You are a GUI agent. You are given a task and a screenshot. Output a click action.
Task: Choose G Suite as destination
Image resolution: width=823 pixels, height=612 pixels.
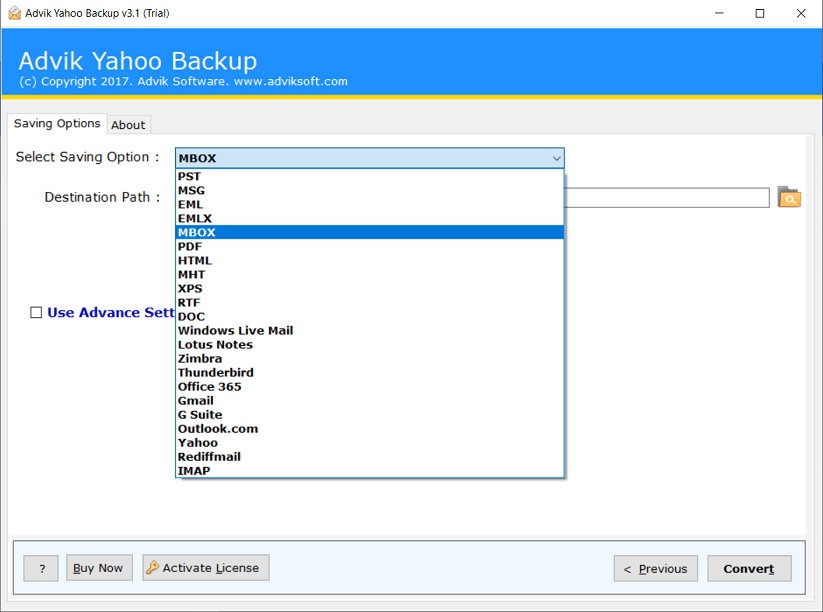370,415
